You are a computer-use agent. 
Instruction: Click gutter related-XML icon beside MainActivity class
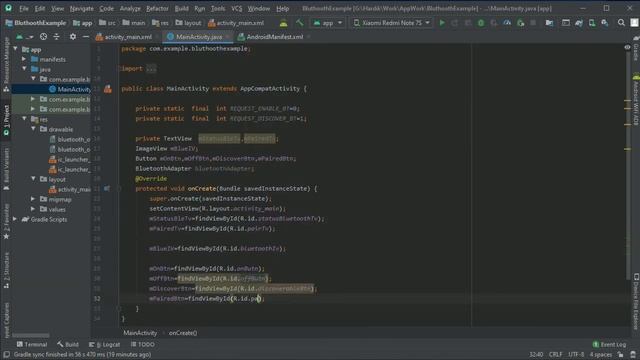pyautogui.click(x=108, y=89)
